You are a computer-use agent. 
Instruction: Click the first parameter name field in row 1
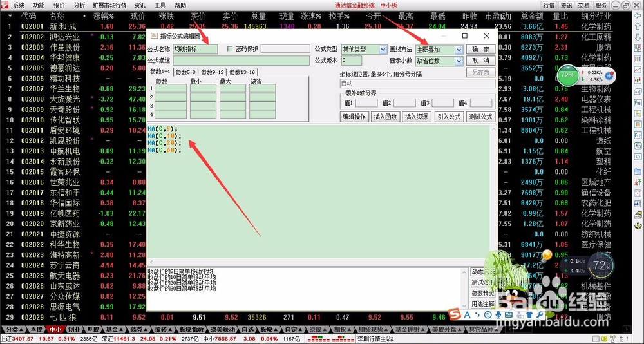click(171, 88)
